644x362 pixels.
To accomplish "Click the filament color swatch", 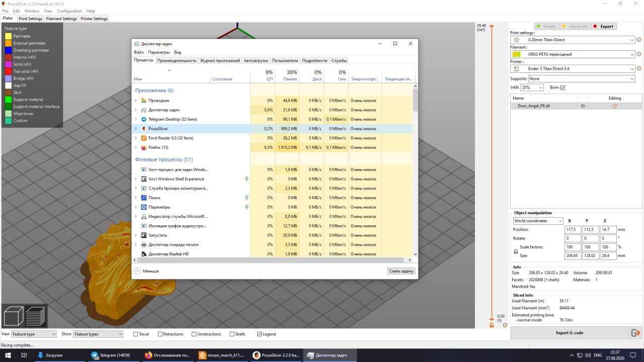I will (x=516, y=54).
